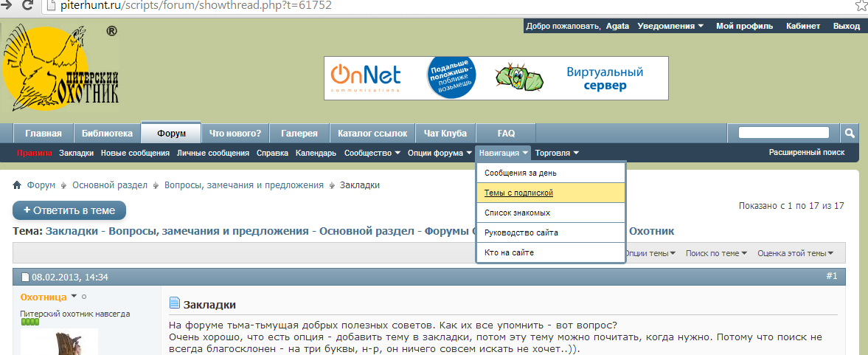This screenshot has height=355, width=868.
Task: Open user menu arrow next to Охотница
Action: pyautogui.click(x=74, y=297)
